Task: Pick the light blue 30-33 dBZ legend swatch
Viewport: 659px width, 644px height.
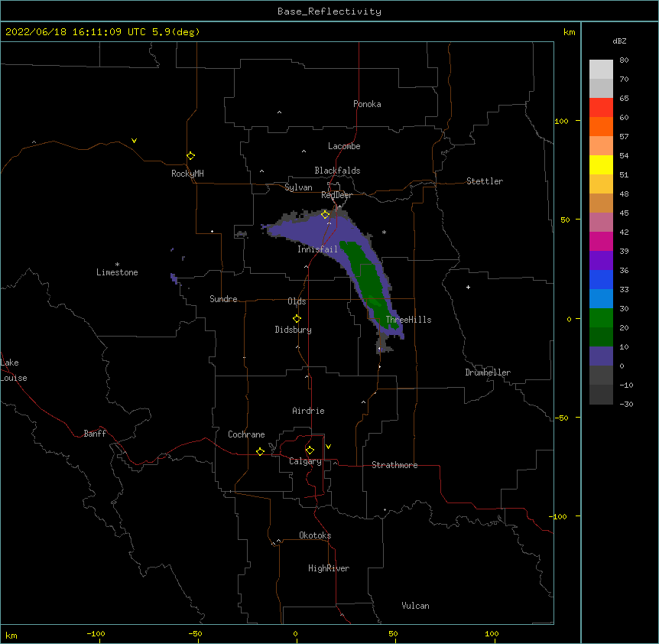Action: click(601, 299)
